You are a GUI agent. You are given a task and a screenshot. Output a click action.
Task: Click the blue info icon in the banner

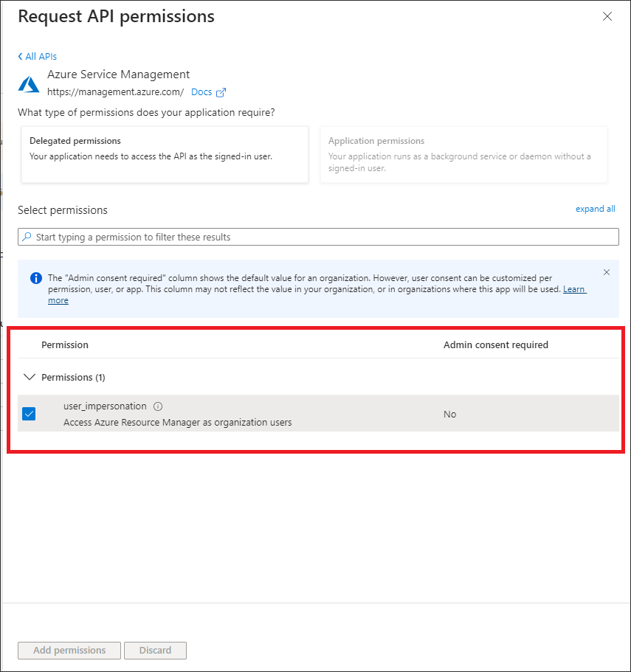[x=35, y=278]
